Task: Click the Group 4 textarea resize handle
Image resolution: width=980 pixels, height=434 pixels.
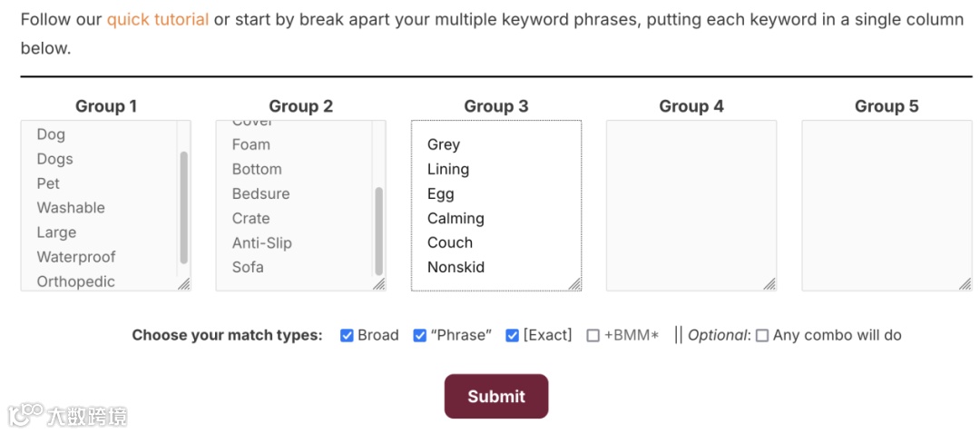Action: click(769, 284)
